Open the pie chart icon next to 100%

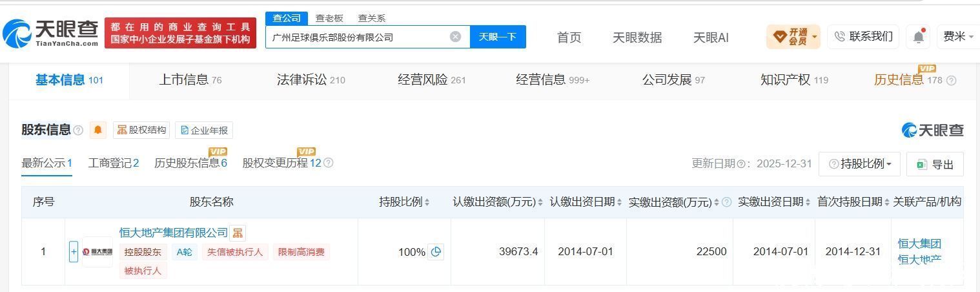tap(436, 252)
